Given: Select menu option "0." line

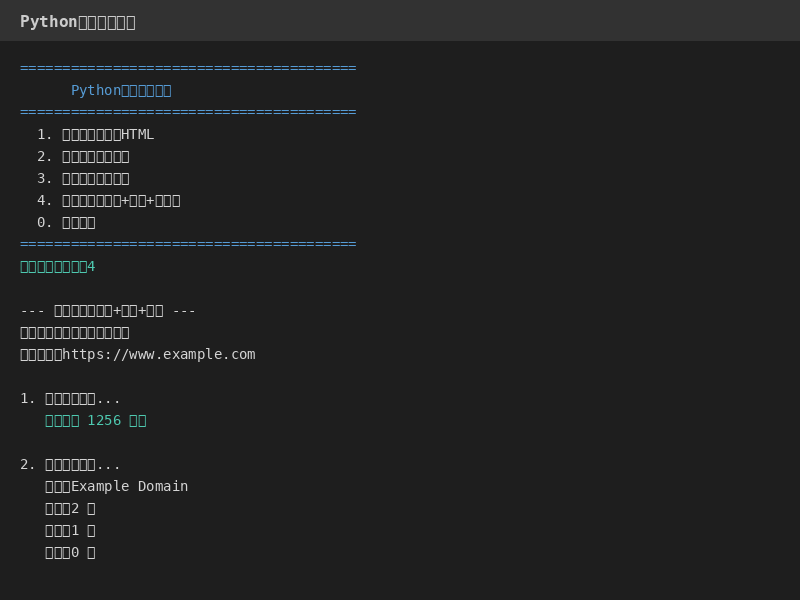Looking at the screenshot, I should (x=66, y=222).
